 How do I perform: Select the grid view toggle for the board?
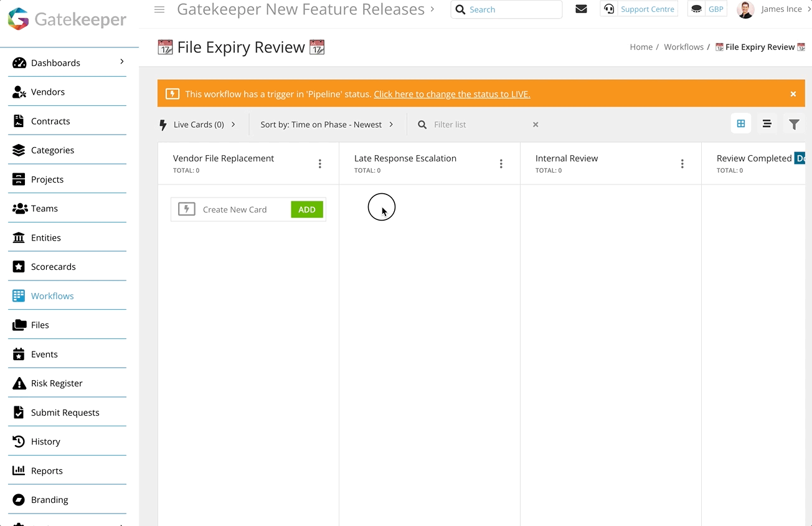click(740, 123)
